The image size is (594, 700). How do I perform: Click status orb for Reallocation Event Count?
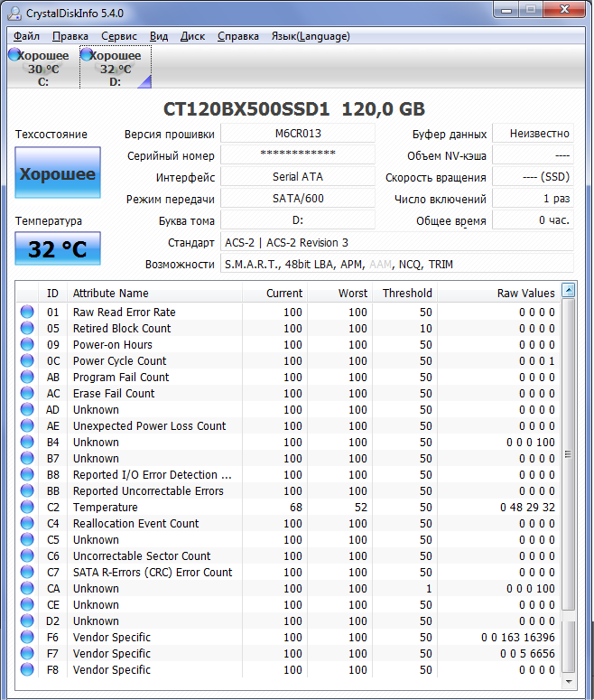pos(27,523)
